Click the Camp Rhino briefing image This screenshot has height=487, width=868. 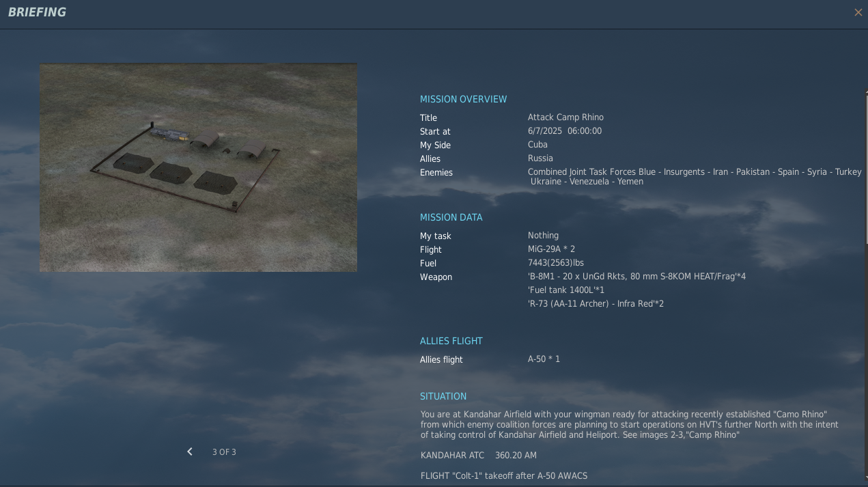pyautogui.click(x=198, y=167)
